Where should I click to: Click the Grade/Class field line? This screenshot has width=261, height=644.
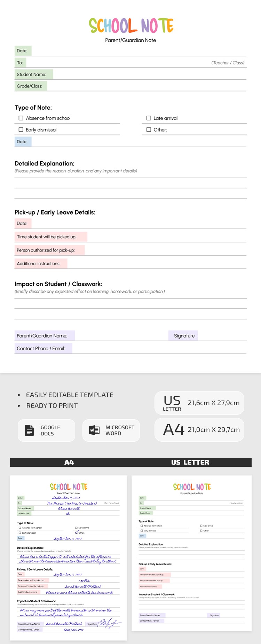[146, 86]
